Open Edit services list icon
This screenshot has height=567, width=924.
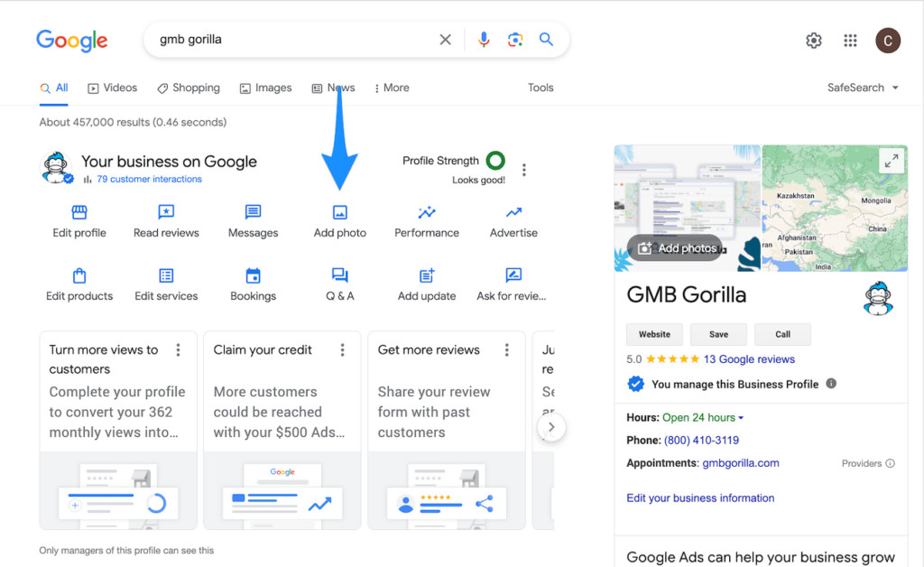pos(166,275)
